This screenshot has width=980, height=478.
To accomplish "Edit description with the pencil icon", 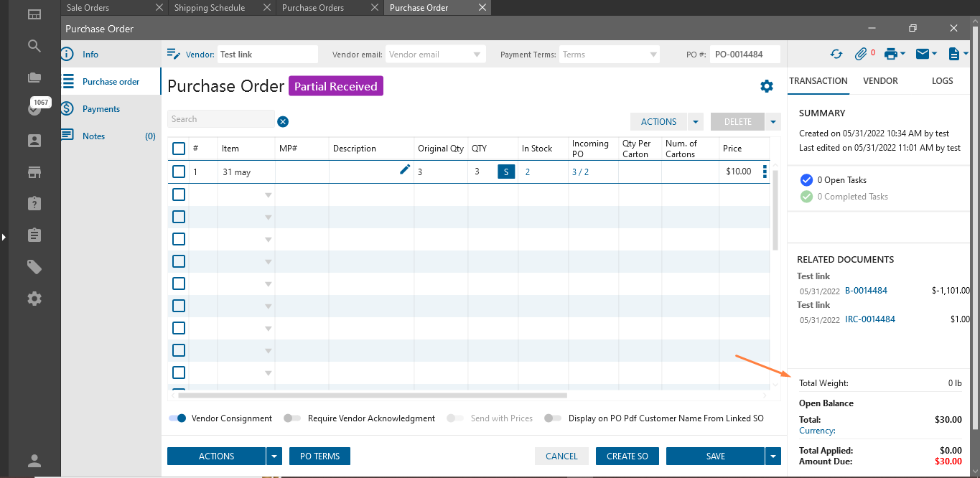I will 405,169.
